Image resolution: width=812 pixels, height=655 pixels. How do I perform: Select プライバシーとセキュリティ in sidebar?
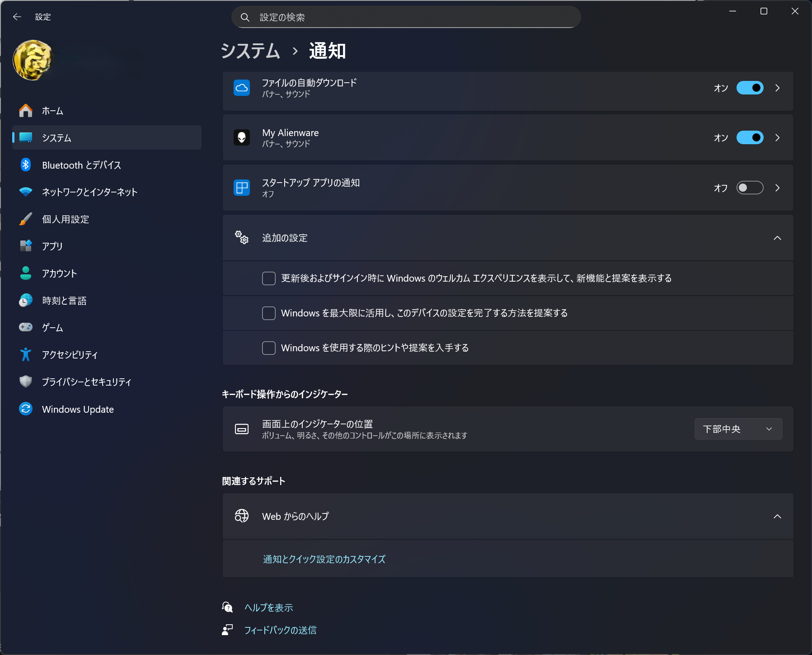pyautogui.click(x=86, y=382)
